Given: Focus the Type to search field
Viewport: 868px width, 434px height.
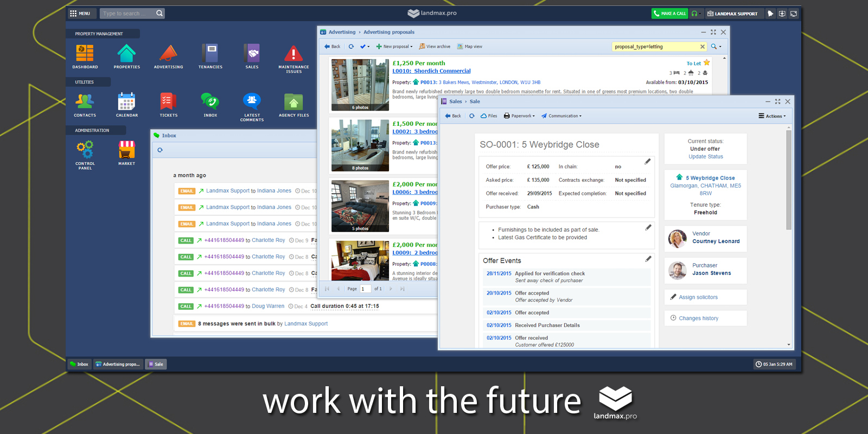Looking at the screenshot, I should [x=127, y=14].
